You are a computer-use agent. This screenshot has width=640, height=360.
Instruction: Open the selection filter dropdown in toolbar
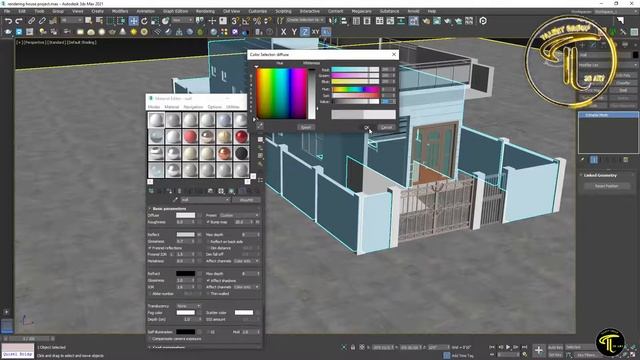pyautogui.click(x=71, y=20)
